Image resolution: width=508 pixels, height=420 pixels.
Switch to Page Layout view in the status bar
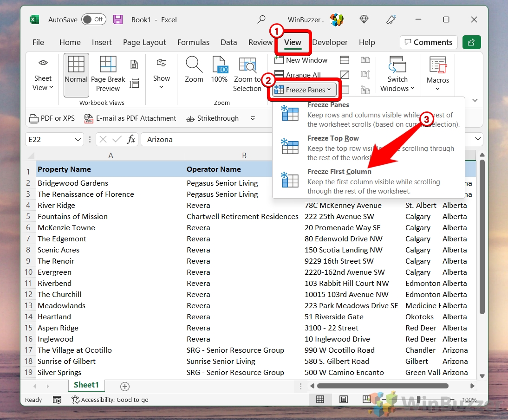pos(344,399)
